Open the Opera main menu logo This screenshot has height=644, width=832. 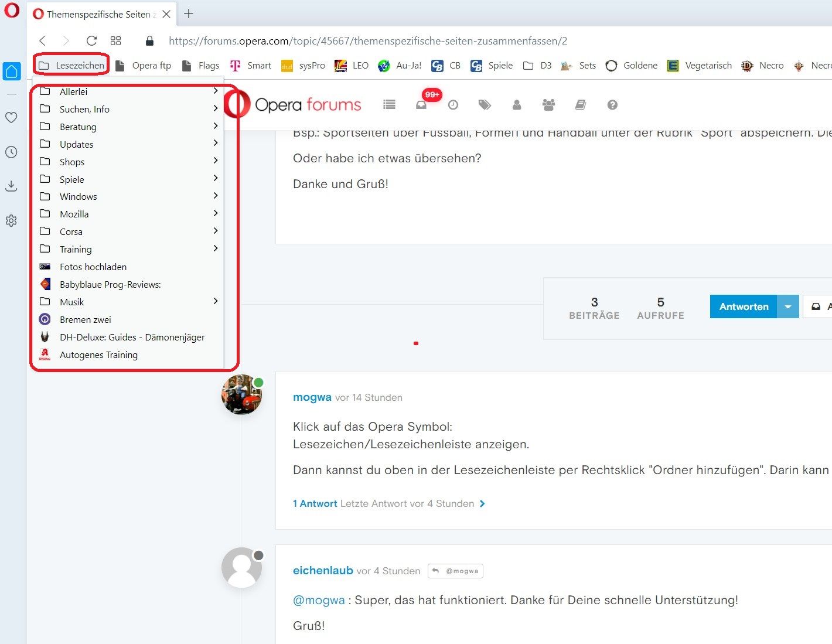coord(12,11)
